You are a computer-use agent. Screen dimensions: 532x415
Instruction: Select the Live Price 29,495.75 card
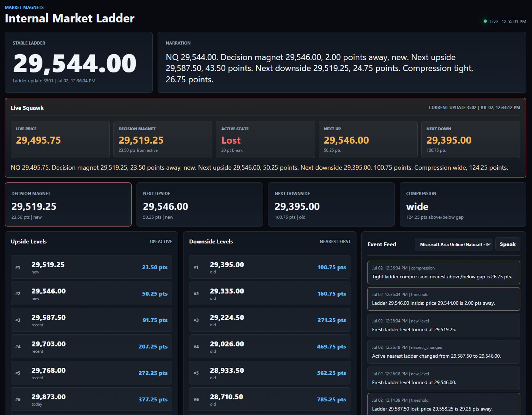(x=60, y=139)
